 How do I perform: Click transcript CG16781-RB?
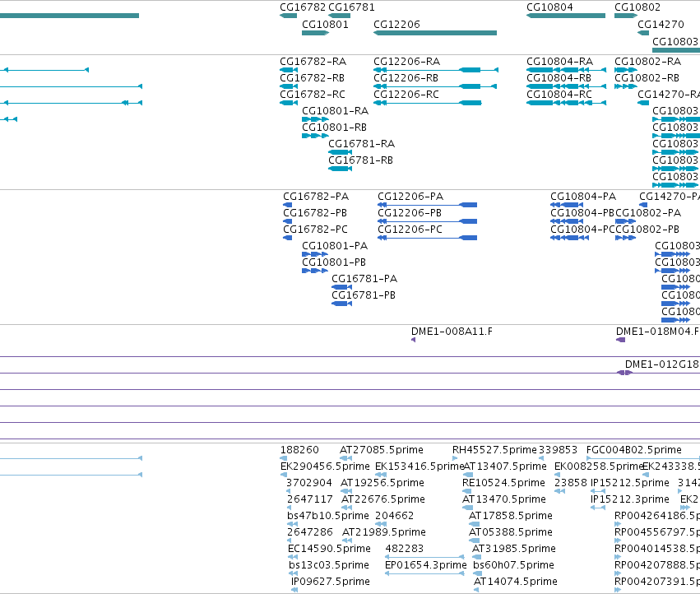pos(361,160)
